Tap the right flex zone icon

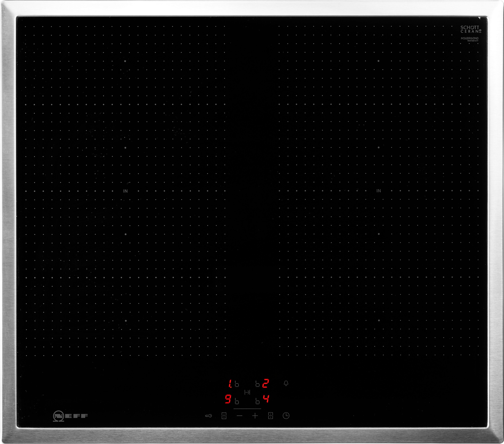pos(270,416)
